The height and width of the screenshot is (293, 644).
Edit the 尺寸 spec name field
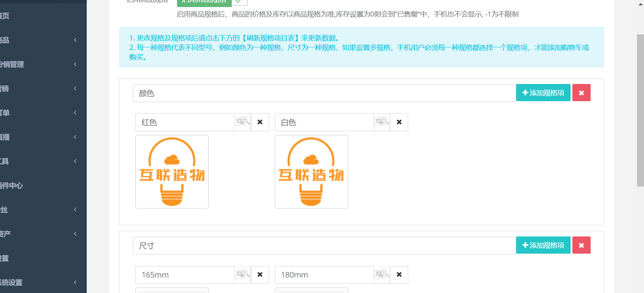point(324,246)
